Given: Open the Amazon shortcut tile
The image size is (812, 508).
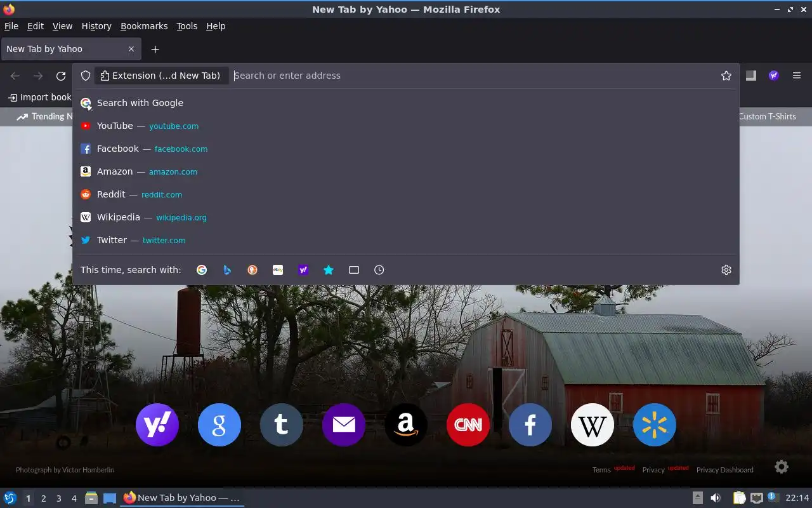Looking at the screenshot, I should click(x=406, y=425).
